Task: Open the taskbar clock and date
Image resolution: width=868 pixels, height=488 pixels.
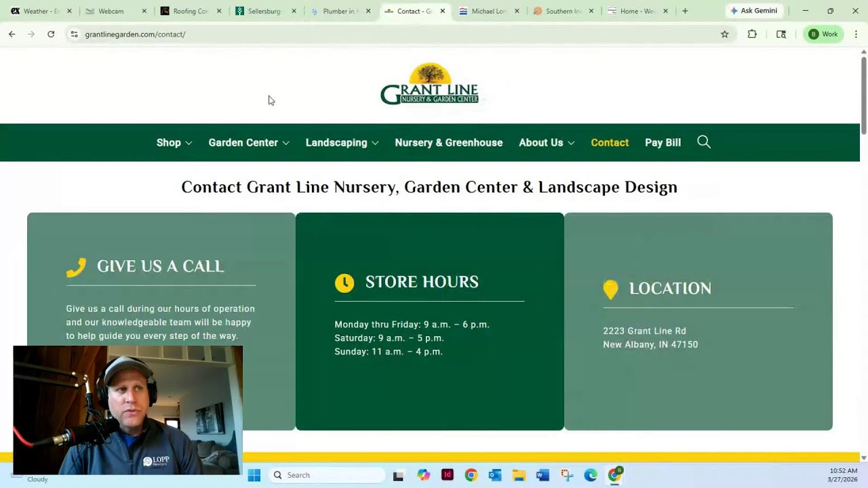Action: [843, 475]
